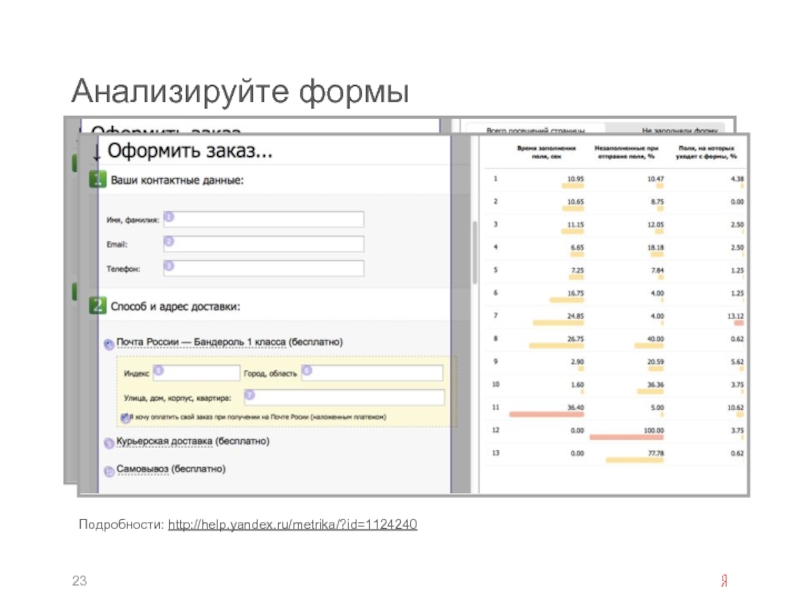Click the Имя, фамилия input field
This screenshot has height=600, width=800.
263,219
